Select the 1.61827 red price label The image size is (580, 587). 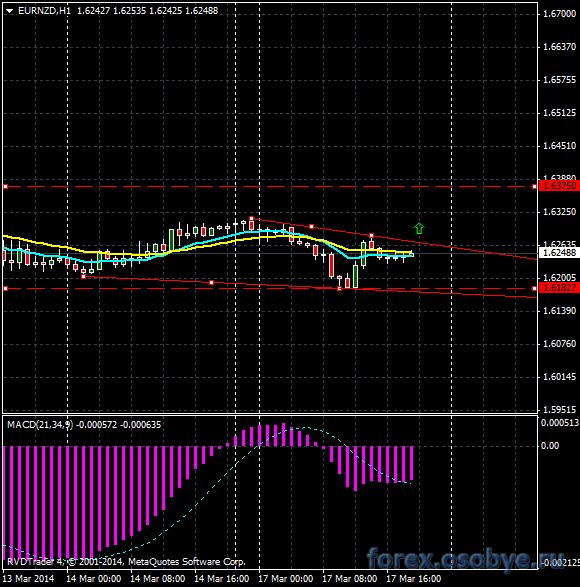pyautogui.click(x=559, y=288)
